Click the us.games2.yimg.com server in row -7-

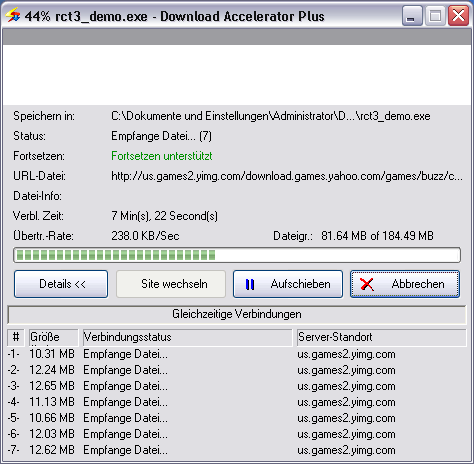coord(346,450)
